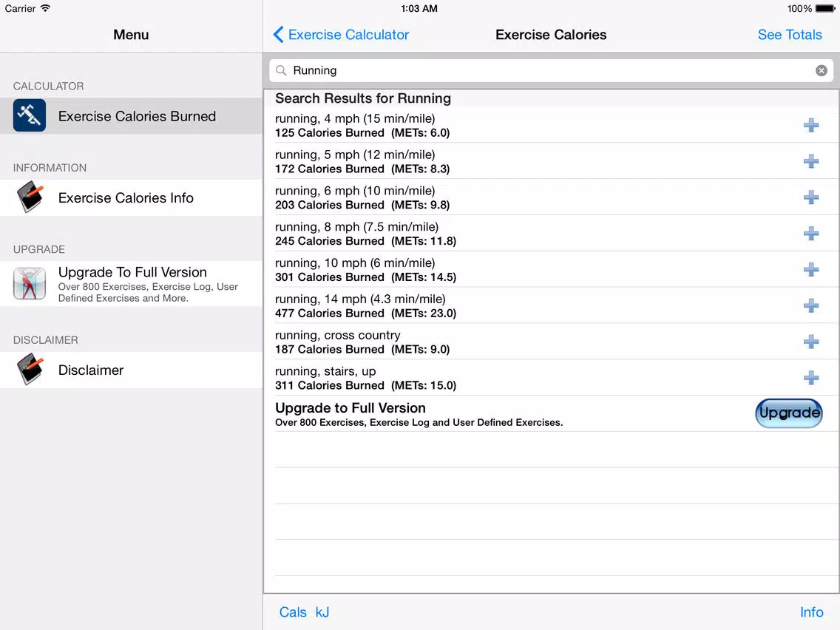
Task: Add running 6 mph with plus icon
Action: (x=810, y=197)
